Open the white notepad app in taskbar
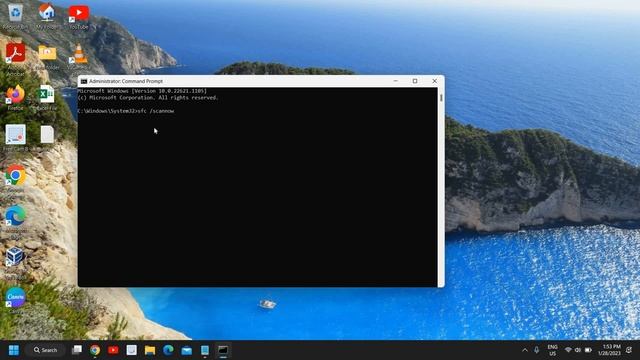640x360 pixels. click(131, 350)
